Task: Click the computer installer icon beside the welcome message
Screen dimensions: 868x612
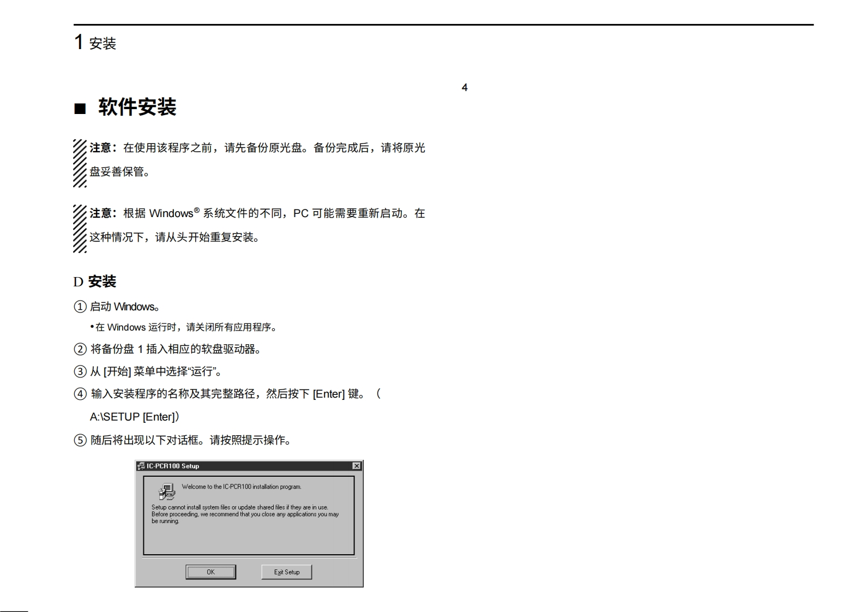Action: click(167, 491)
